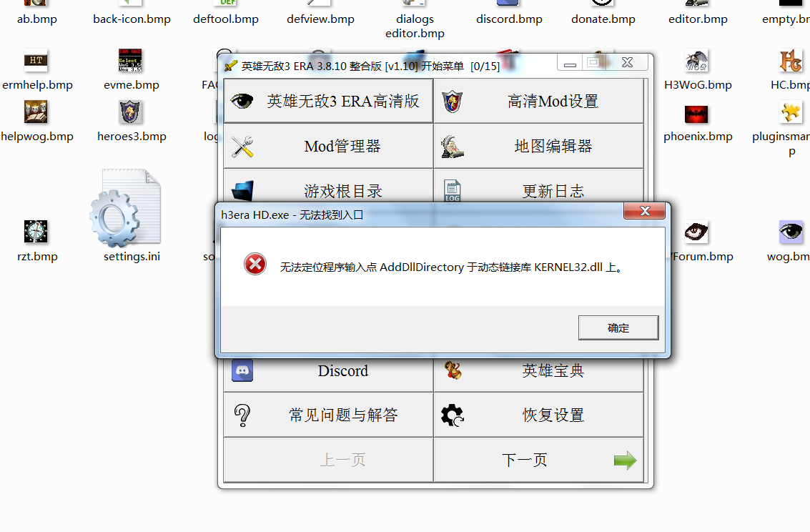Select the rzt.bmp compass file icon
Screen dimensions: 810x532
coord(36,232)
